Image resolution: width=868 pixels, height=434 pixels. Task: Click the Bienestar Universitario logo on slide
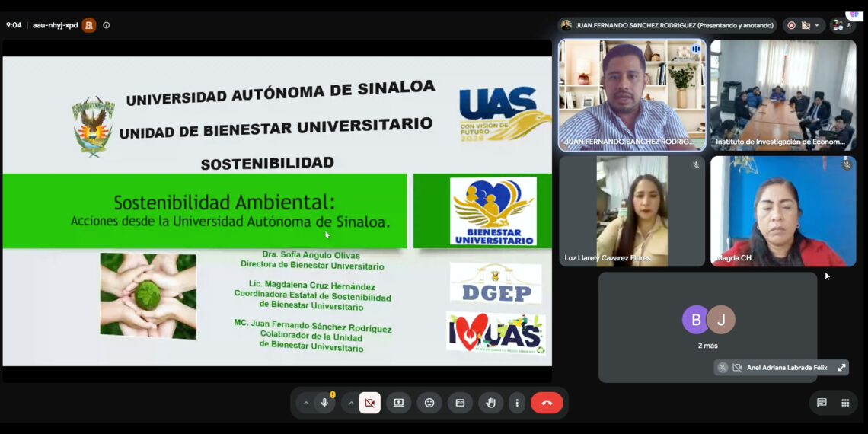pyautogui.click(x=493, y=211)
